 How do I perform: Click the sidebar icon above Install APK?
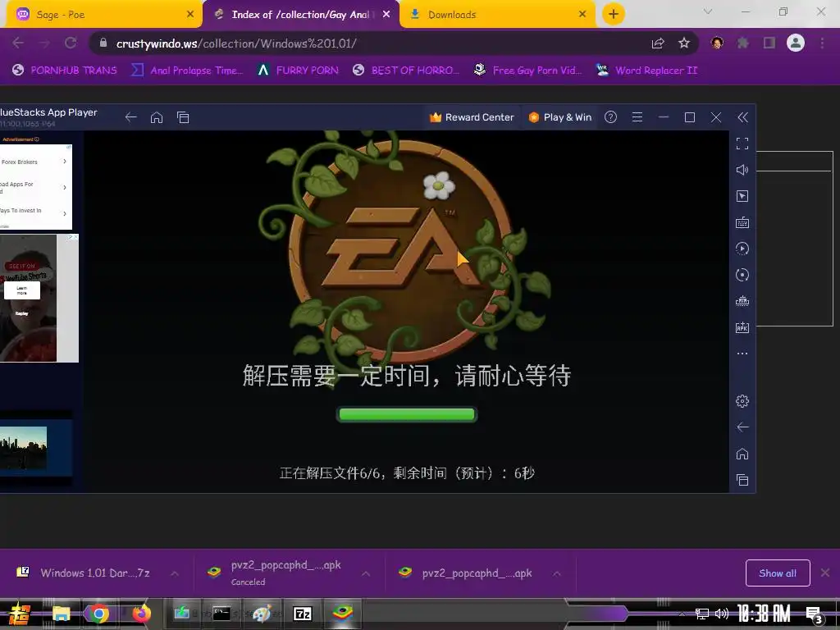click(x=742, y=301)
